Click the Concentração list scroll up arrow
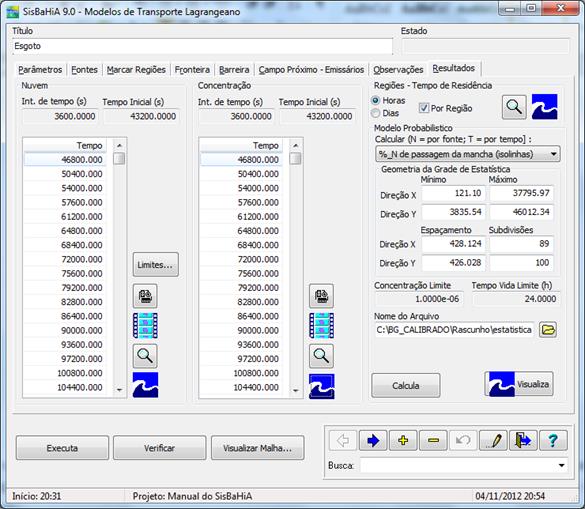585x509 pixels. (x=295, y=145)
